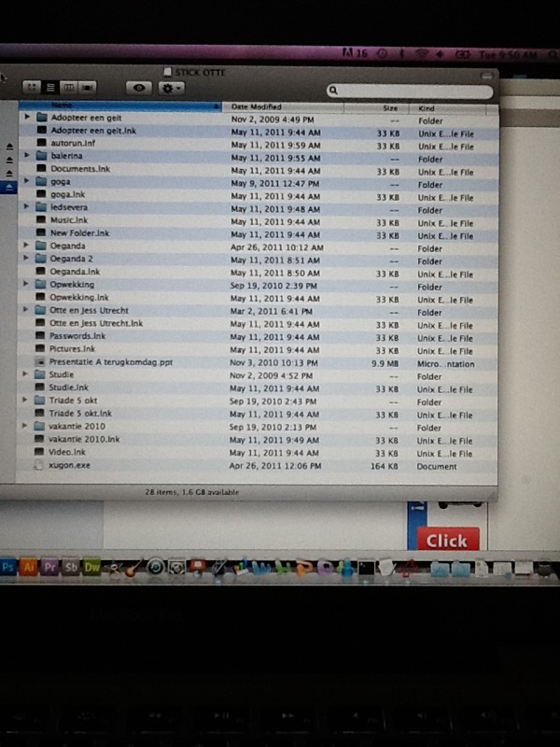
Task: Launch Photoshop from the Dock
Action: pos(7,567)
